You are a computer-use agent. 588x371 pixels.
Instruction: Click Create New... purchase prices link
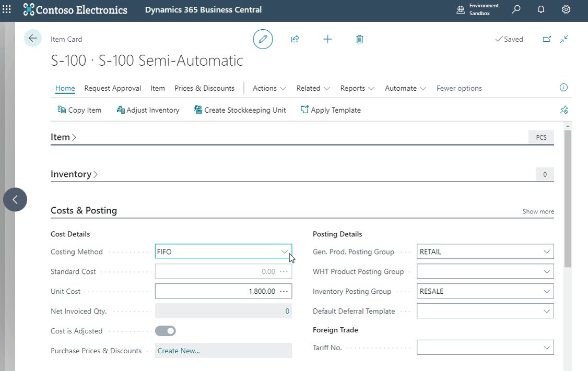(x=179, y=351)
